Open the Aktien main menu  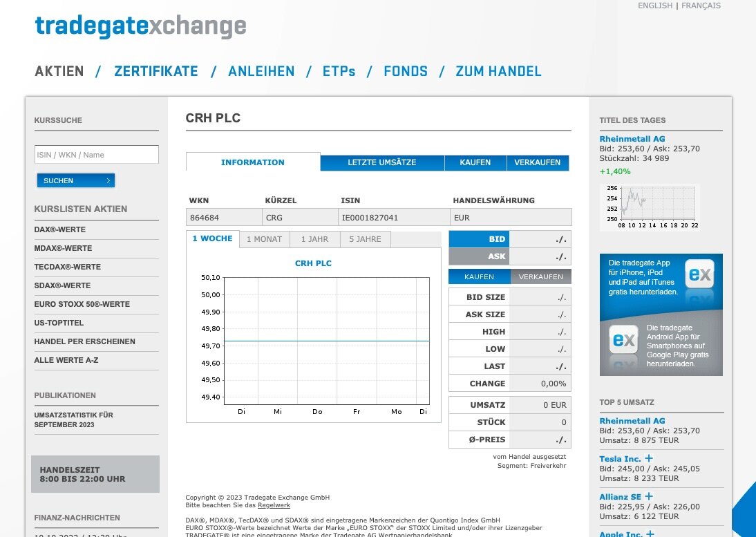(x=59, y=71)
